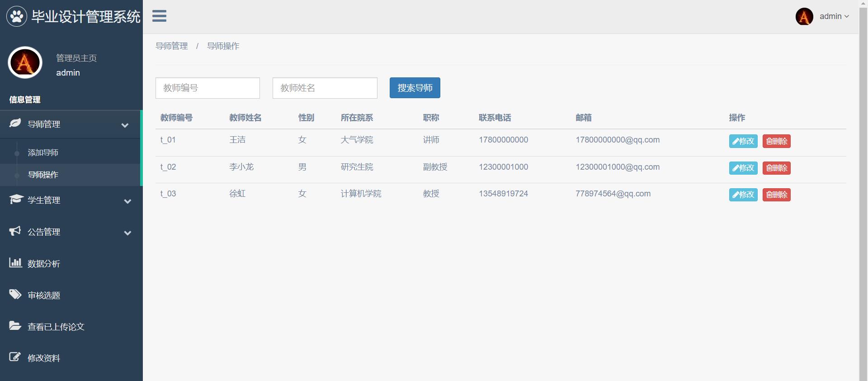Edit teacher 徐虹 with 修改 button
The height and width of the screenshot is (381, 868).
click(x=743, y=195)
